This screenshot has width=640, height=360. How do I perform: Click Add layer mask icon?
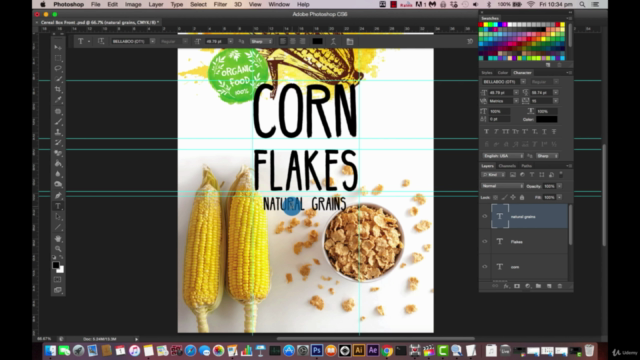pos(517,286)
